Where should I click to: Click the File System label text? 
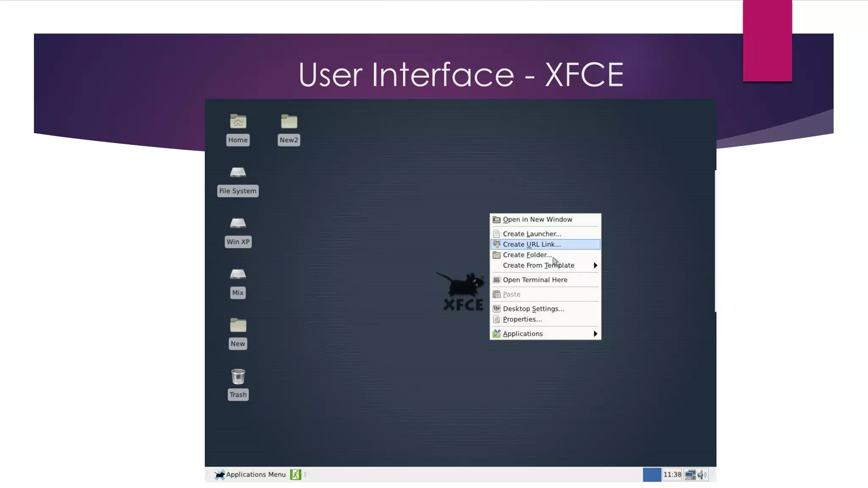(238, 191)
